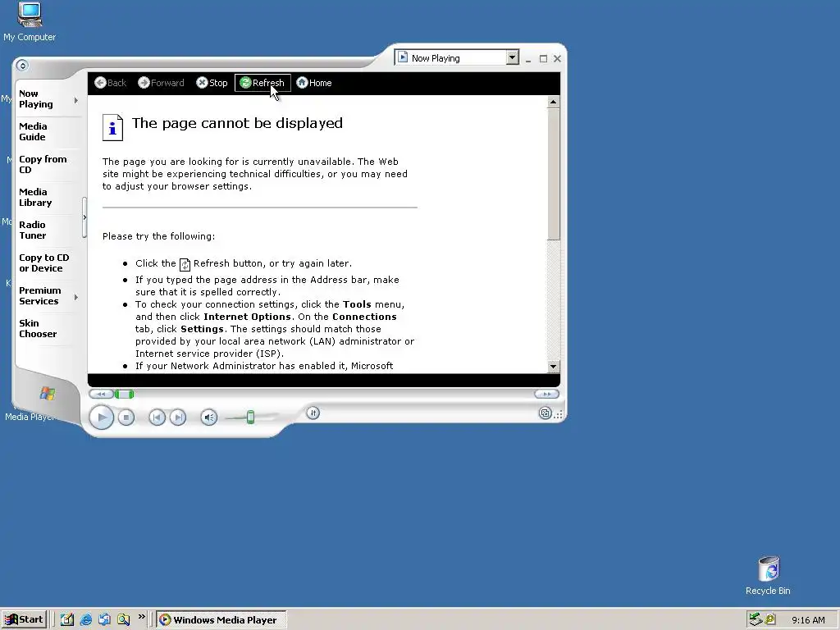Click the network tray icon
This screenshot has height=630, width=840.
coord(756,619)
